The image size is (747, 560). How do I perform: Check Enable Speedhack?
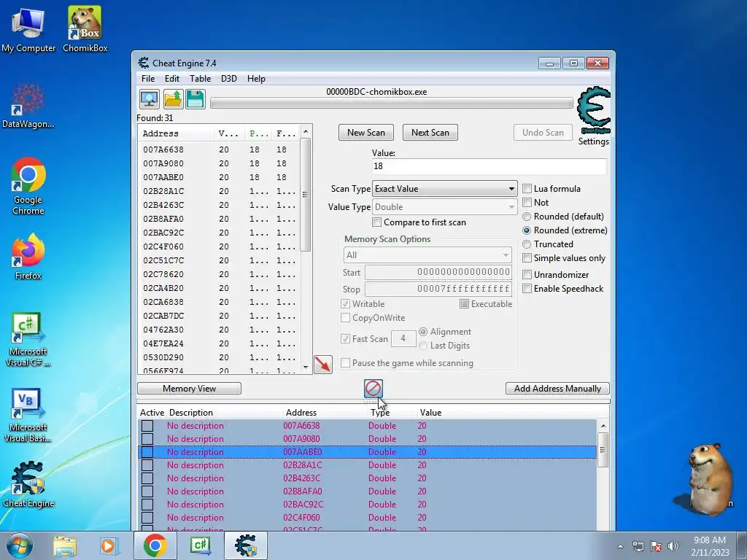pos(527,289)
